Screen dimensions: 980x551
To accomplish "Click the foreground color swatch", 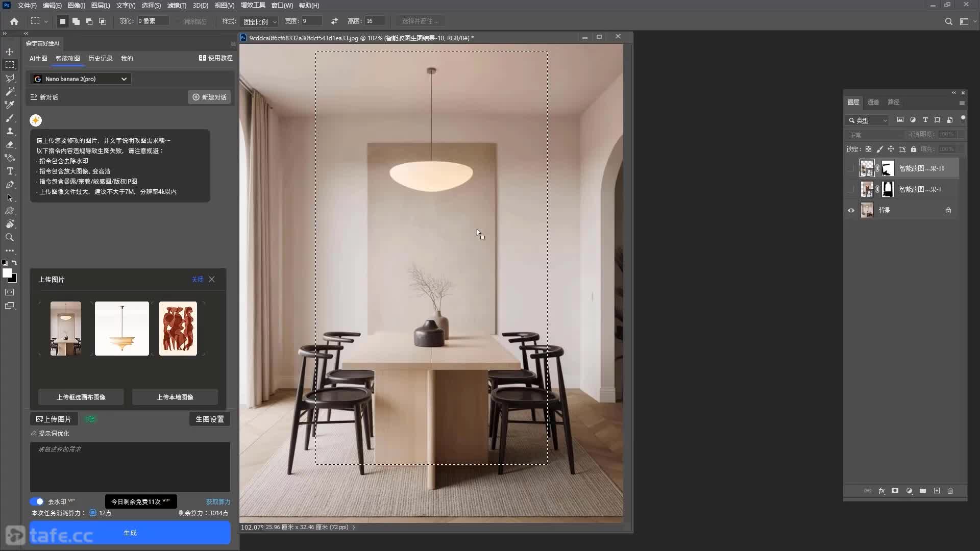I will pyautogui.click(x=7, y=273).
